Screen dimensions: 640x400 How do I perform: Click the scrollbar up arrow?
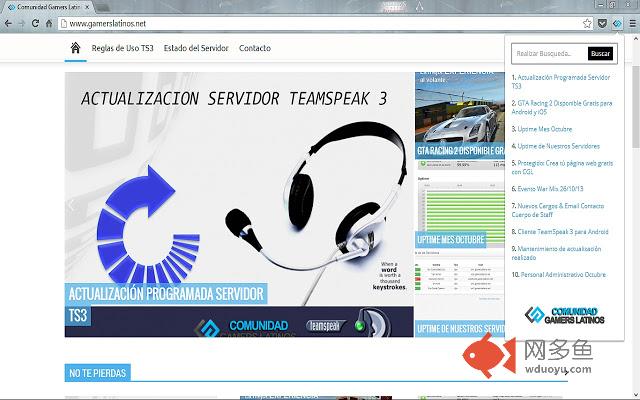pos(636,39)
